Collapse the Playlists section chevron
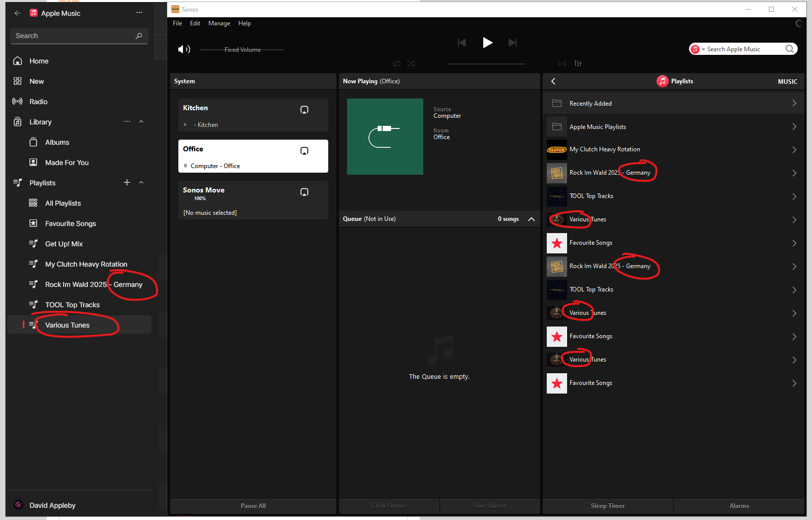Image resolution: width=812 pixels, height=520 pixels. [x=141, y=182]
